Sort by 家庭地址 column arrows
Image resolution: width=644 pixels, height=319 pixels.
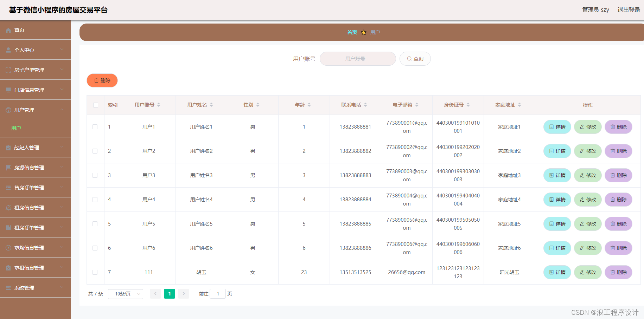(x=519, y=105)
